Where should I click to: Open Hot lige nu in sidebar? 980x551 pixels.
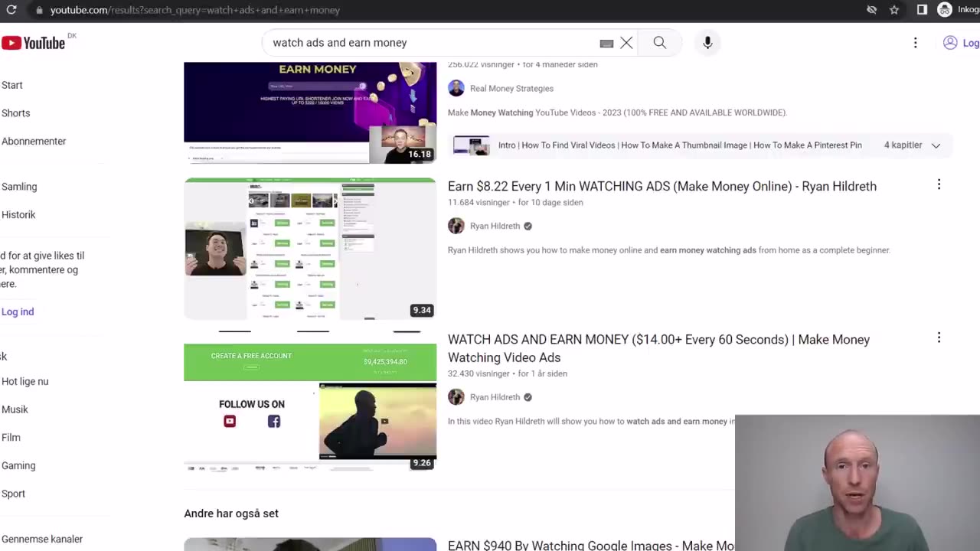(25, 381)
